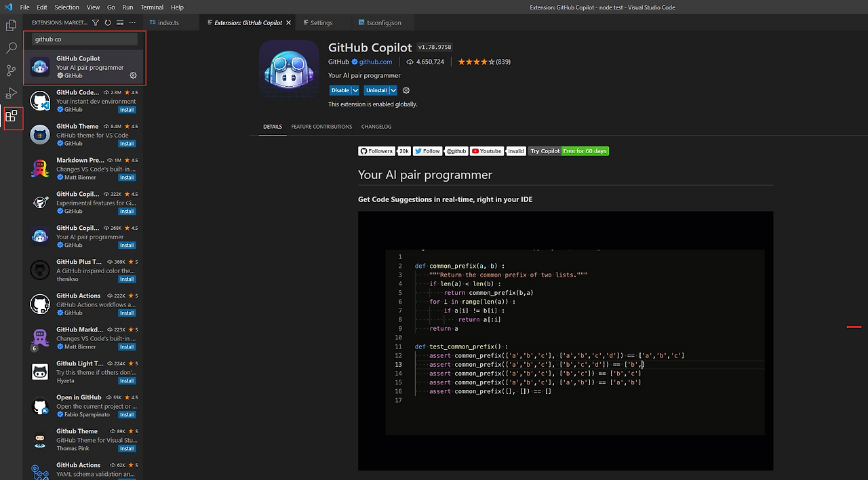Open the Run and Debug view
This screenshot has width=868, height=480.
coord(10,94)
